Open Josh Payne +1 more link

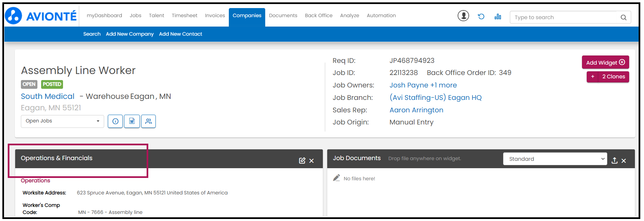423,85
